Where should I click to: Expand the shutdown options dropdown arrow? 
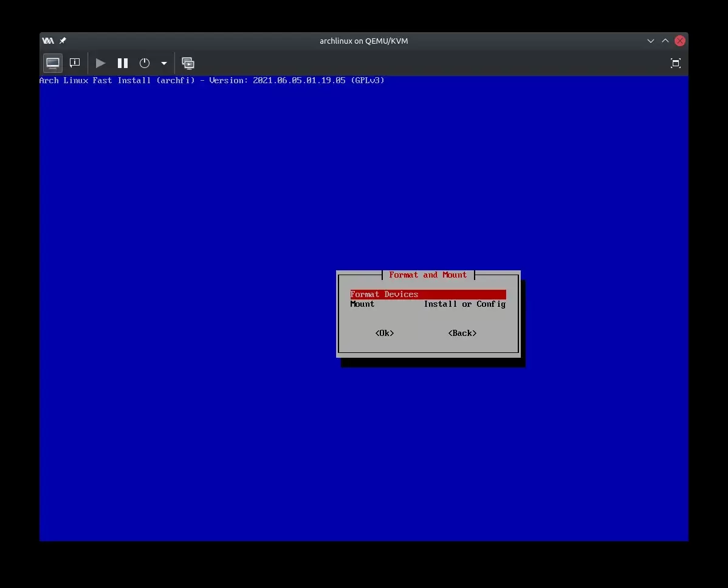pyautogui.click(x=163, y=63)
